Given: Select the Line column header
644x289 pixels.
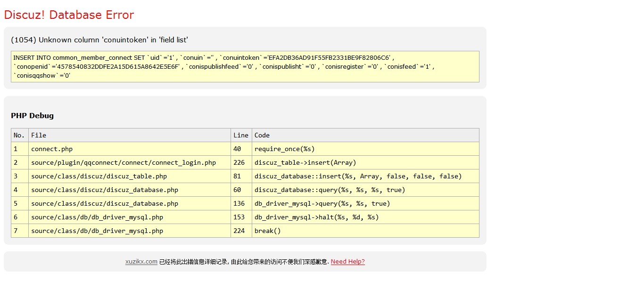Looking at the screenshot, I should coord(241,135).
